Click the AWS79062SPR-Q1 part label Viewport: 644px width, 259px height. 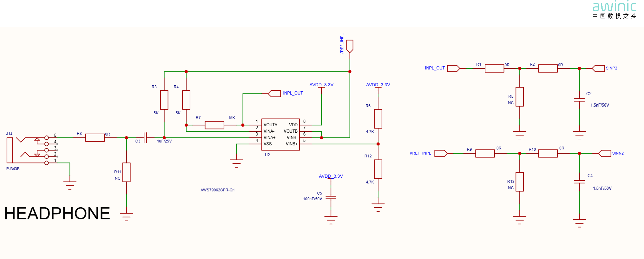217,190
